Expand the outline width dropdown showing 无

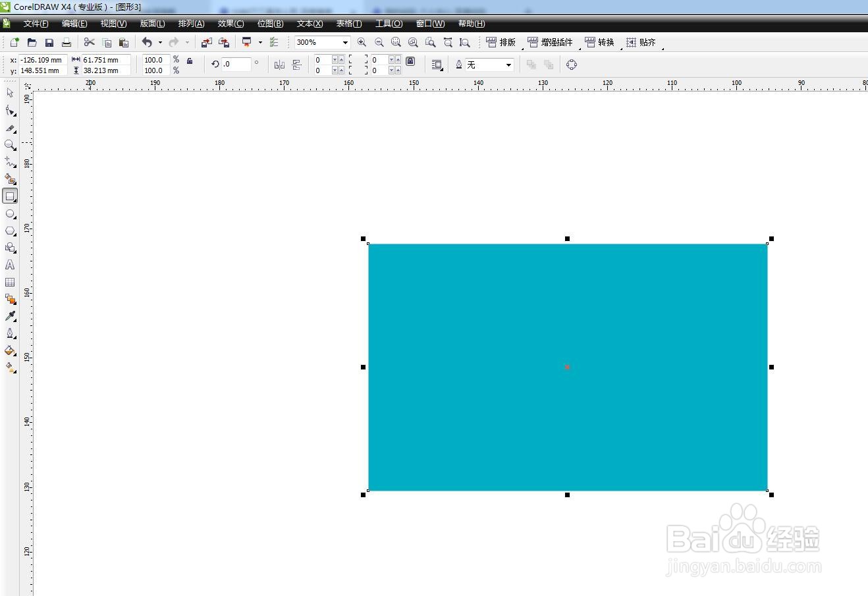pos(507,64)
